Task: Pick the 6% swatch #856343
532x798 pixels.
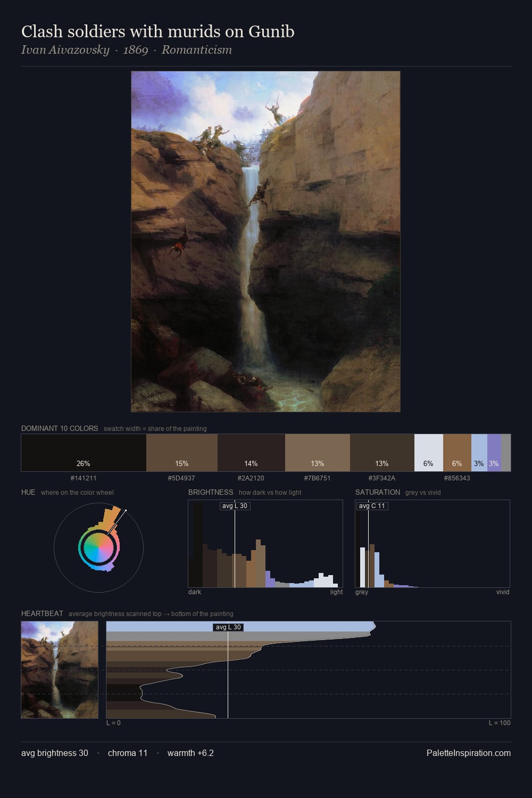Action: pos(457,453)
